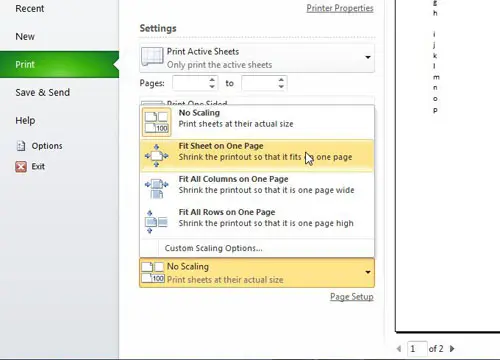Click the Fit Sheet on One Page icon
Image resolution: width=500 pixels, height=360 pixels.
pos(157,155)
